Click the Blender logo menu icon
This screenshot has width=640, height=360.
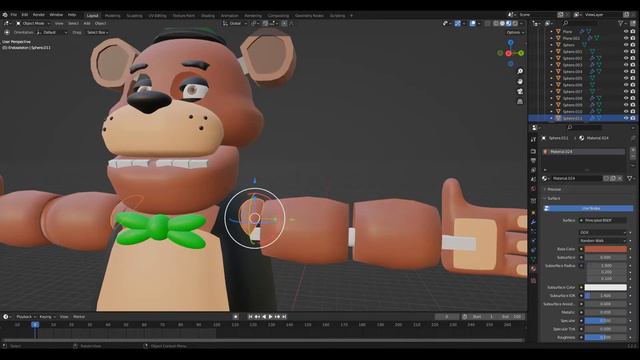[5, 15]
